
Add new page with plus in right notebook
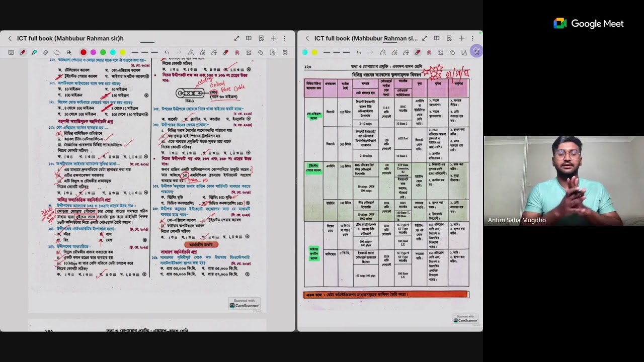click(x=461, y=38)
